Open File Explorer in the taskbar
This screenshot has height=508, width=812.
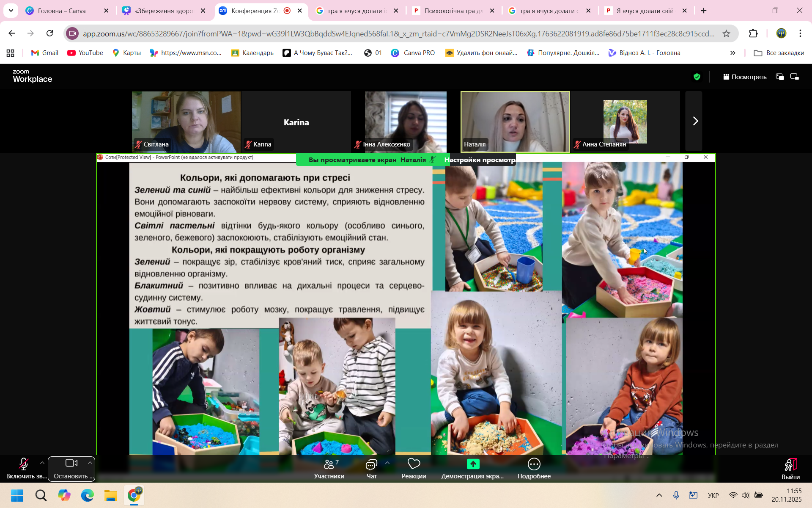(111, 495)
